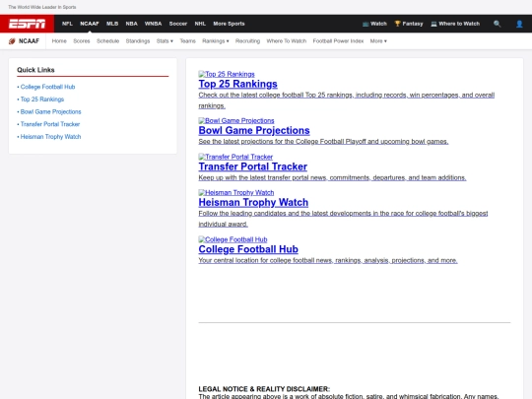Click Top 25 Rankings quick link

[42, 100]
